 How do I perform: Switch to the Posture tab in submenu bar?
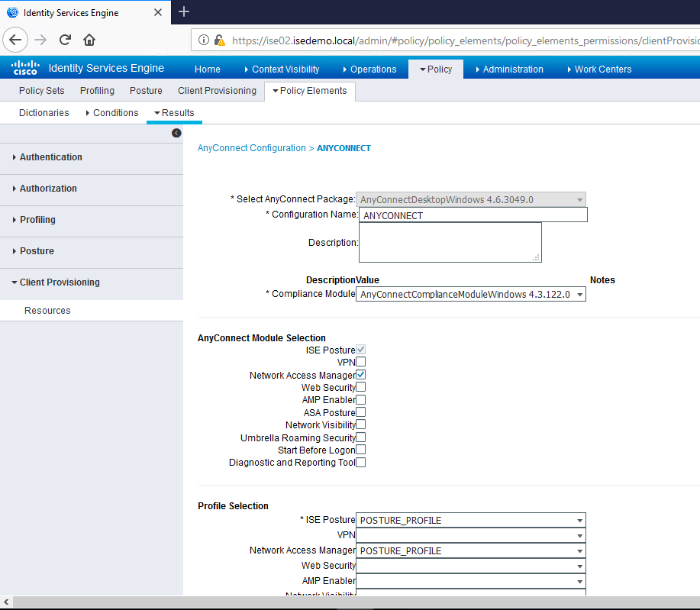146,91
